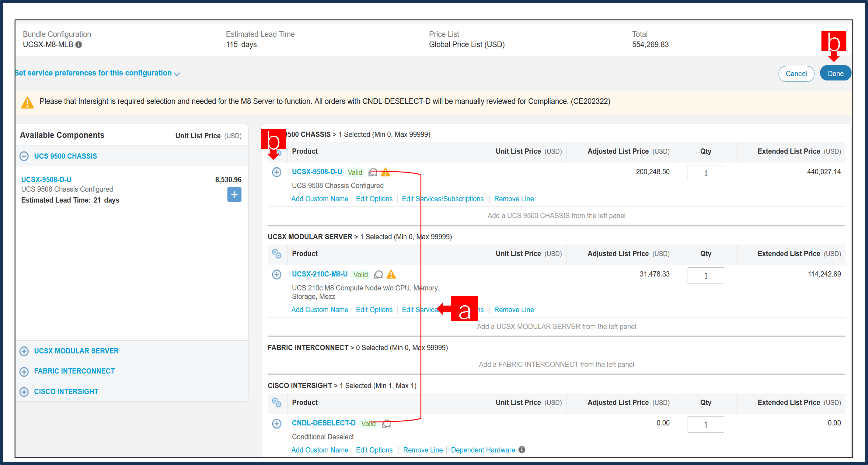Click the Valid status badge for UCSX-210C-M8-U
This screenshot has width=868, height=465.
[x=360, y=274]
